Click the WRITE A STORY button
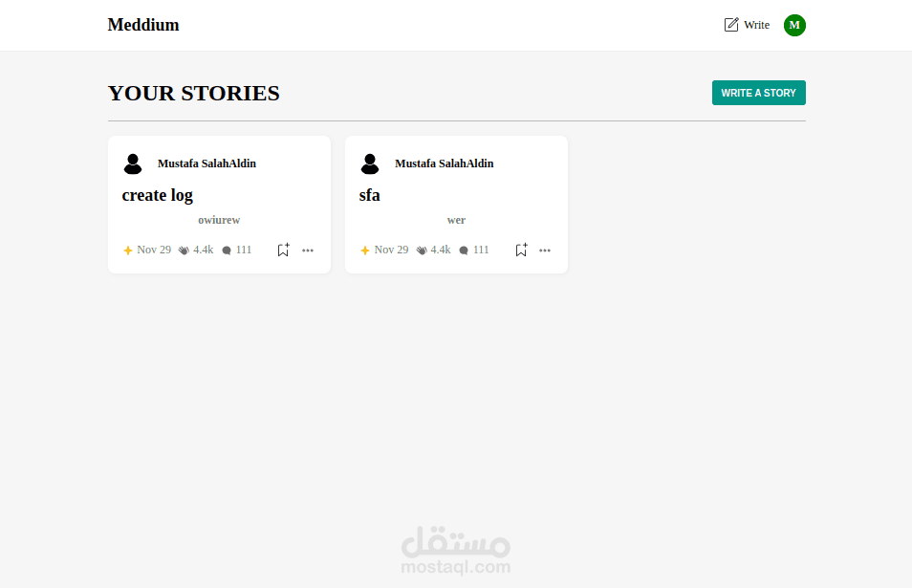The image size is (912, 588). click(758, 93)
